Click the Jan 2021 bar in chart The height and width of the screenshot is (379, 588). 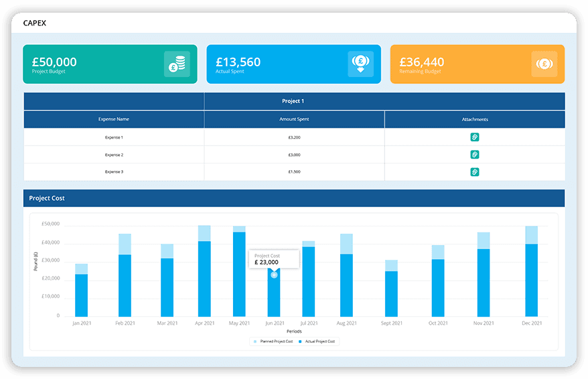click(82, 291)
